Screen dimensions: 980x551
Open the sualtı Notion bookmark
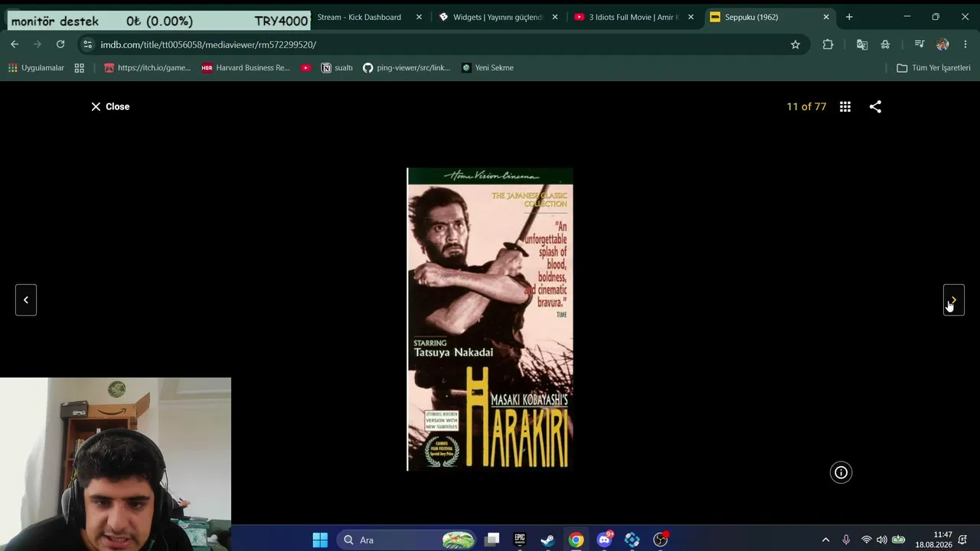click(337, 68)
